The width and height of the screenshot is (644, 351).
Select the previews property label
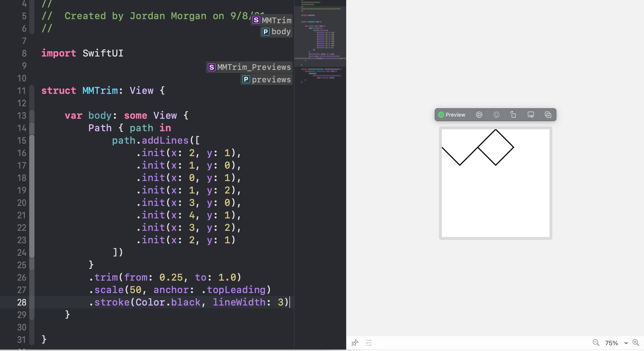(266, 79)
